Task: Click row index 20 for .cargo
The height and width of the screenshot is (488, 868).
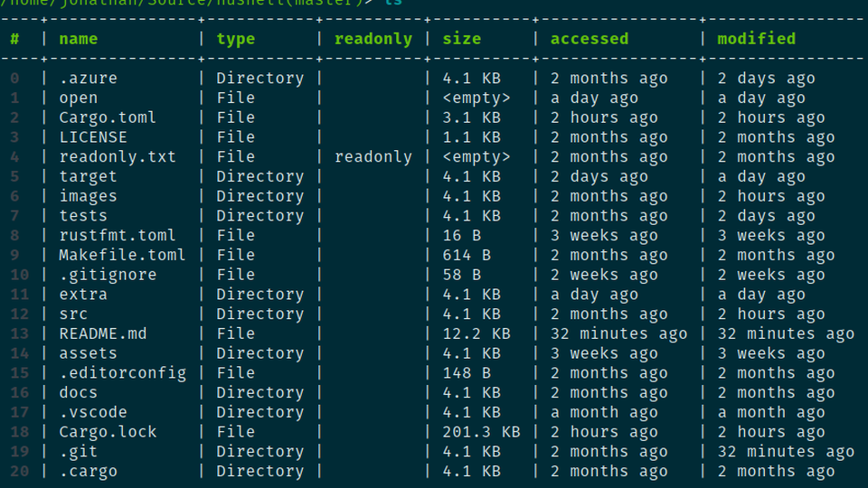Action: (x=20, y=471)
